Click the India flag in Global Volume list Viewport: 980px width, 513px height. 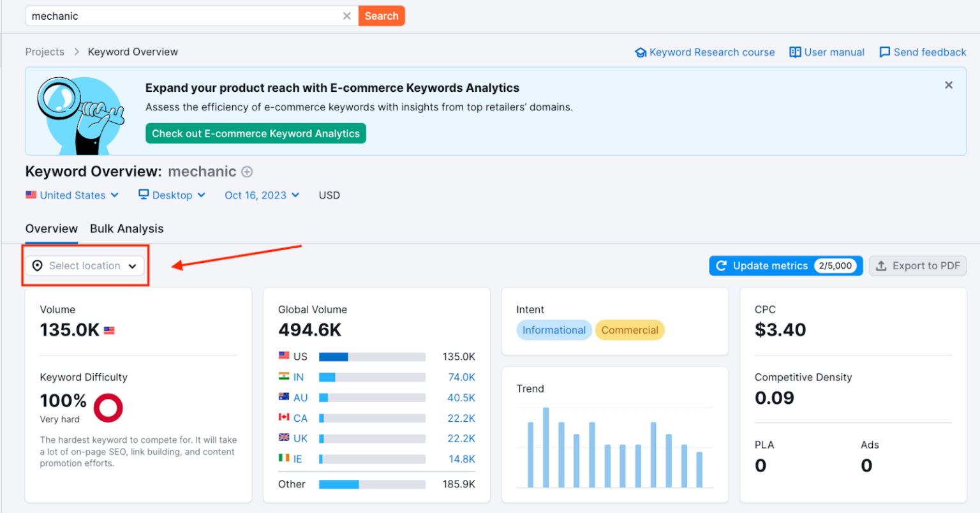284,377
